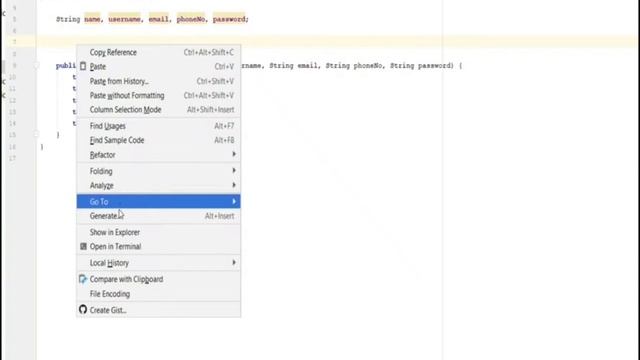Expand Refactor submenu arrow
Viewport: 640px width, 360px height.
pos(234,154)
